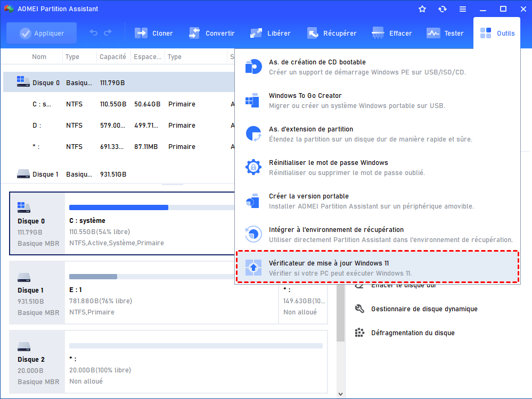Collapse the Outils tools tab
The height and width of the screenshot is (399, 532).
(497, 33)
